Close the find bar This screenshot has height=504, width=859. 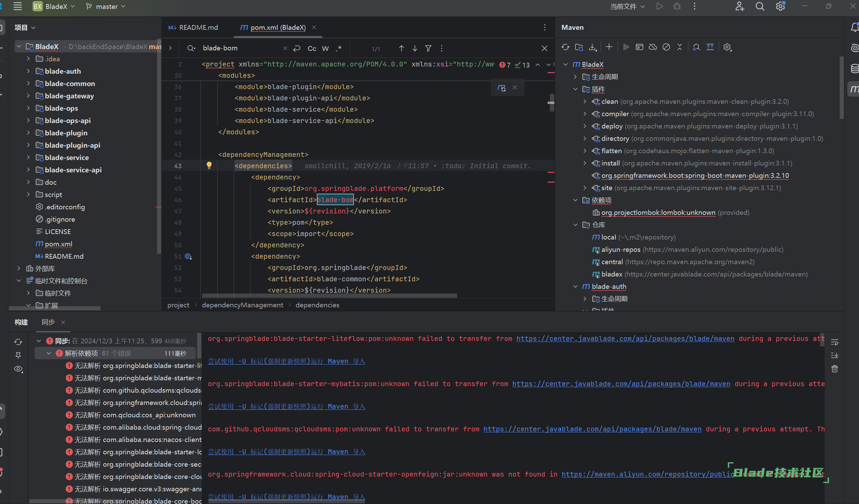545,48
